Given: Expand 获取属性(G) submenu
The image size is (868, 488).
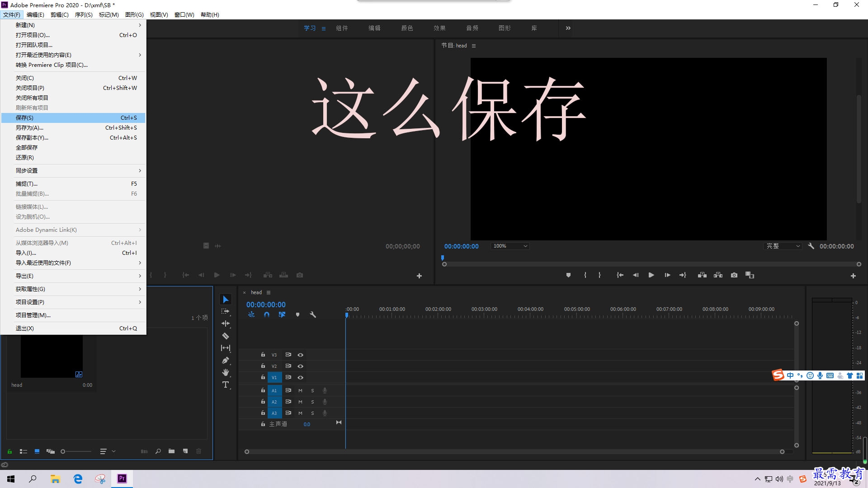Looking at the screenshot, I should 73,289.
